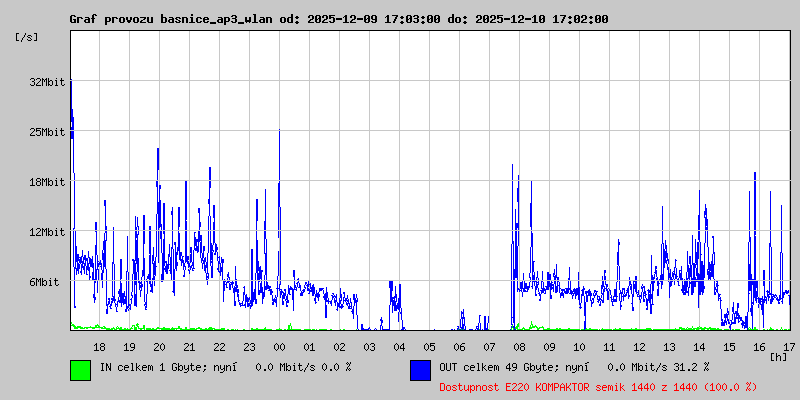Click the '18' hour tick label
The image size is (800, 400).
(99, 347)
